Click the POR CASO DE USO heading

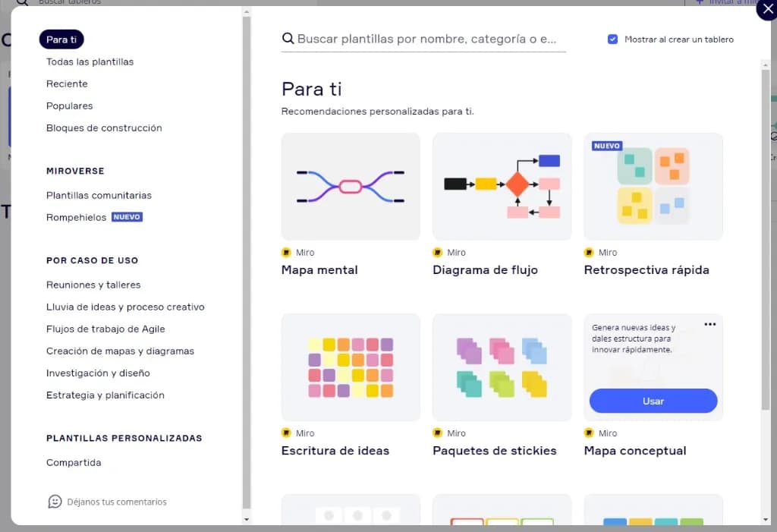point(92,260)
